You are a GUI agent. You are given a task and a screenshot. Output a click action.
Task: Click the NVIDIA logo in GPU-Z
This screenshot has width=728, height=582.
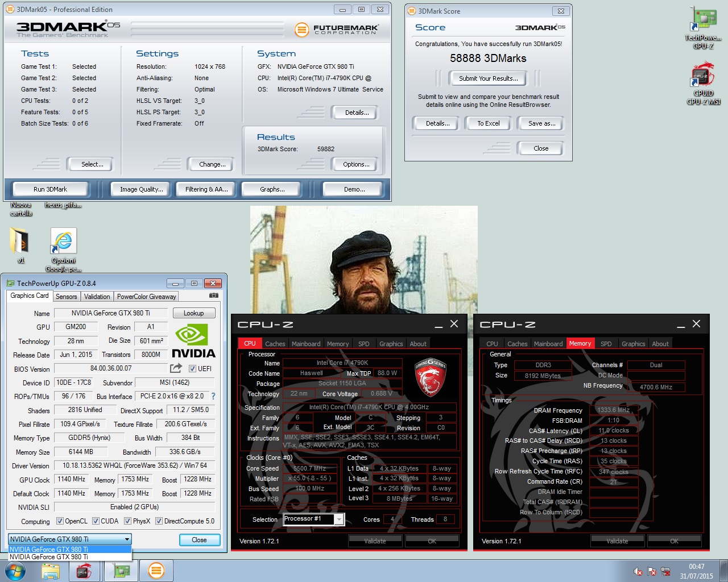tap(193, 340)
